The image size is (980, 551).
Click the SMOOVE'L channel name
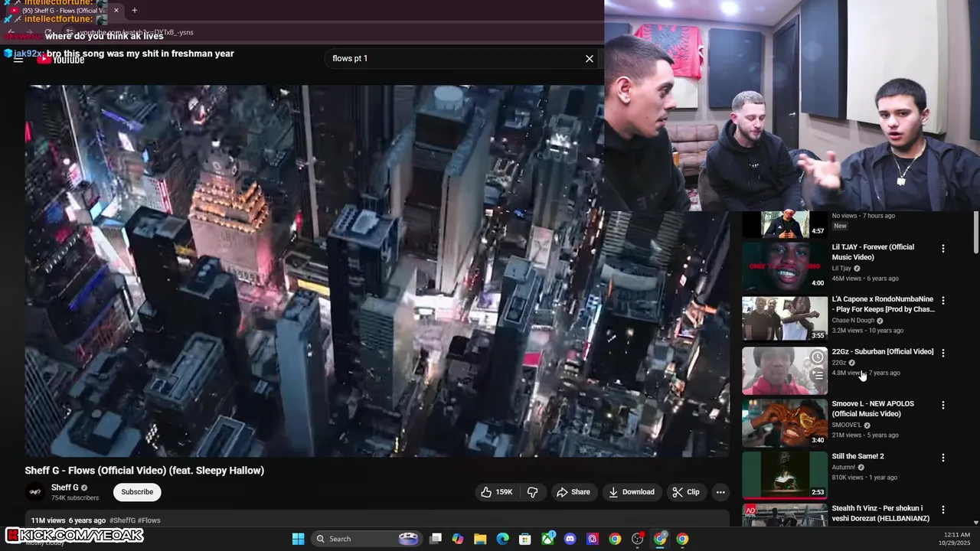tap(846, 425)
